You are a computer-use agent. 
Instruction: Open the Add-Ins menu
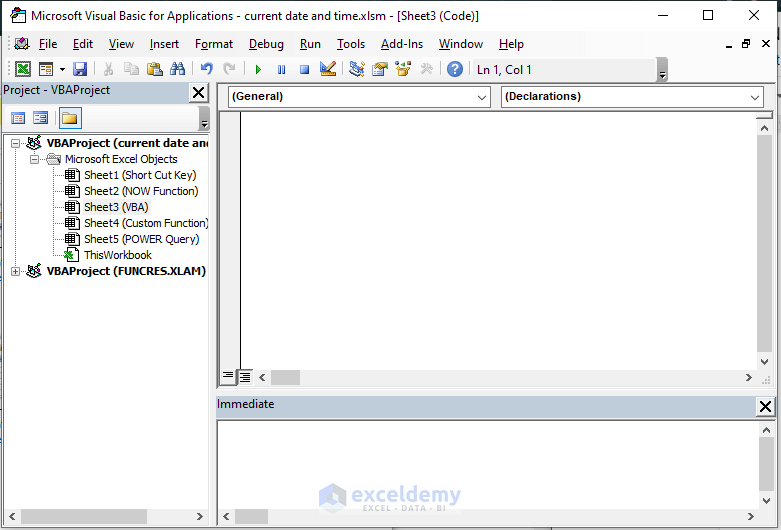(x=401, y=44)
